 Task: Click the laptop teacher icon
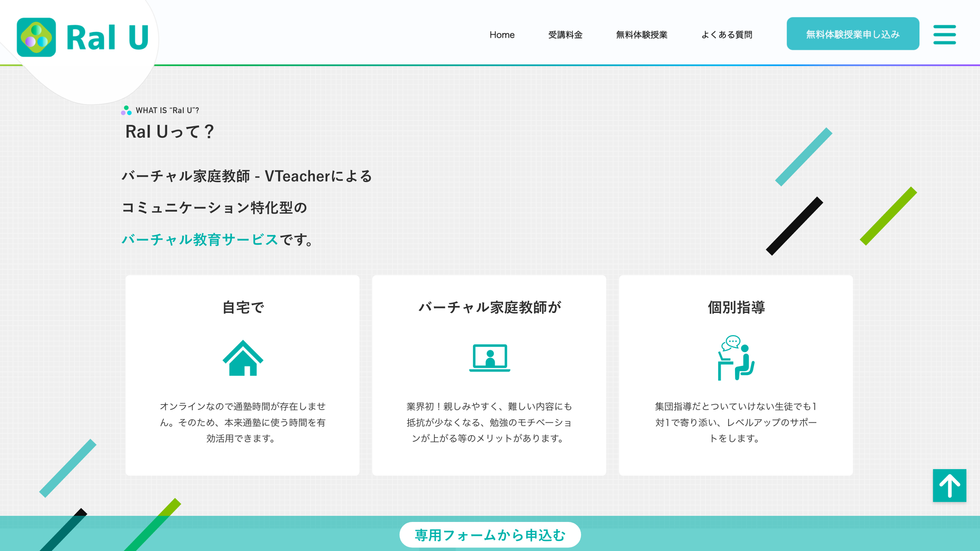490,358
